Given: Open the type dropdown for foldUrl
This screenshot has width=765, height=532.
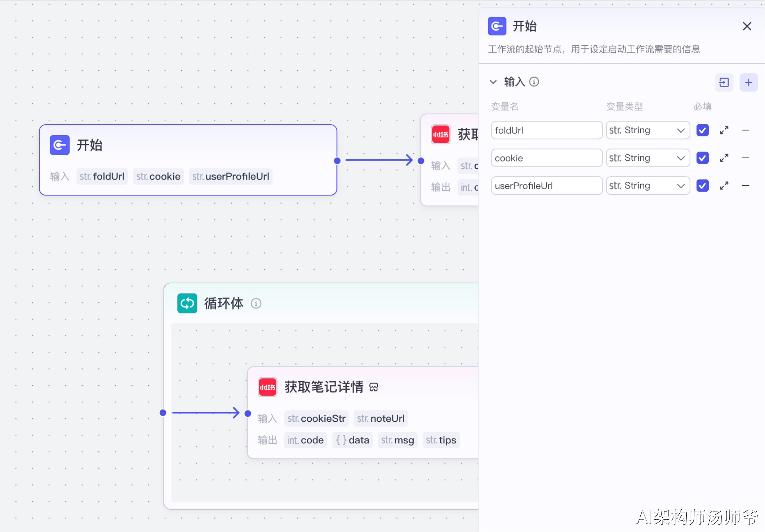Looking at the screenshot, I should click(647, 130).
